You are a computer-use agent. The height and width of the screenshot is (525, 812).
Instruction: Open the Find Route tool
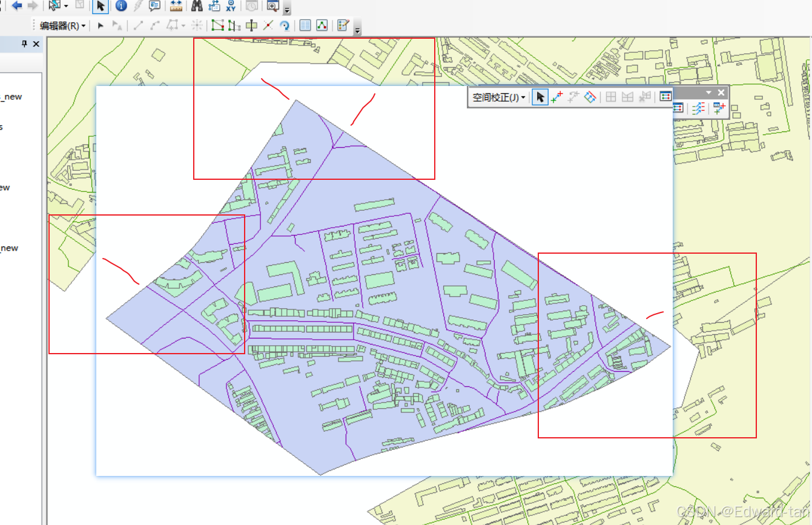coord(214,6)
